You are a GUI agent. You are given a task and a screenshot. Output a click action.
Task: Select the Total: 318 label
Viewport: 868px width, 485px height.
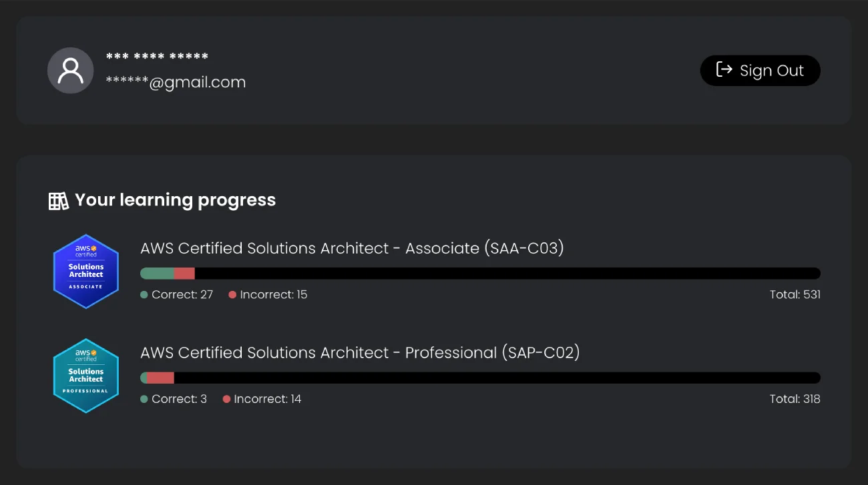click(x=795, y=400)
